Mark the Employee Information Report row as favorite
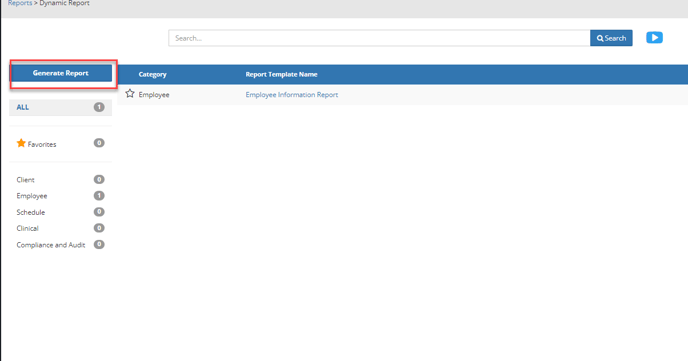 click(x=130, y=94)
